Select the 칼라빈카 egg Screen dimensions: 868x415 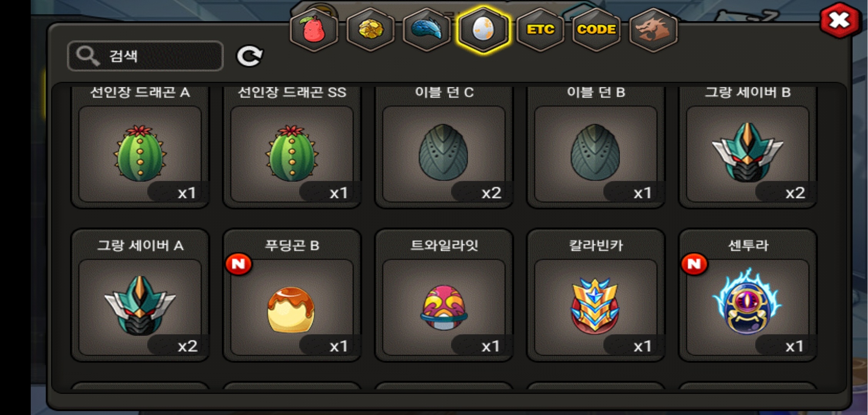(596, 295)
